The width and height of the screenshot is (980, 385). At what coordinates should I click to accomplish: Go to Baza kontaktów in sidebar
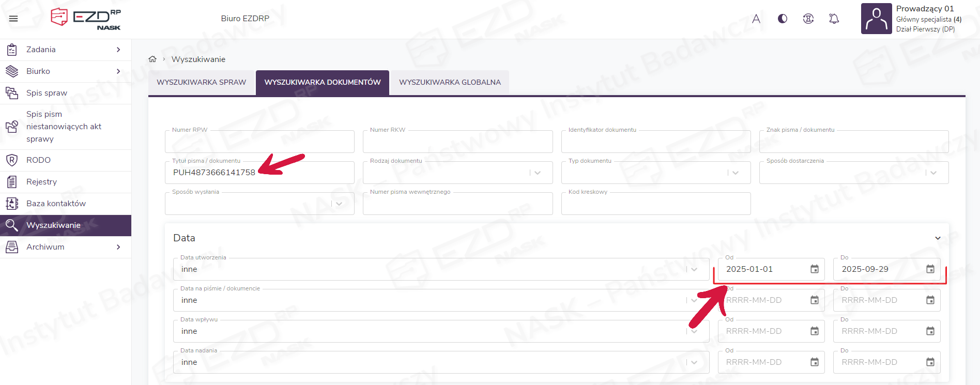(x=56, y=204)
